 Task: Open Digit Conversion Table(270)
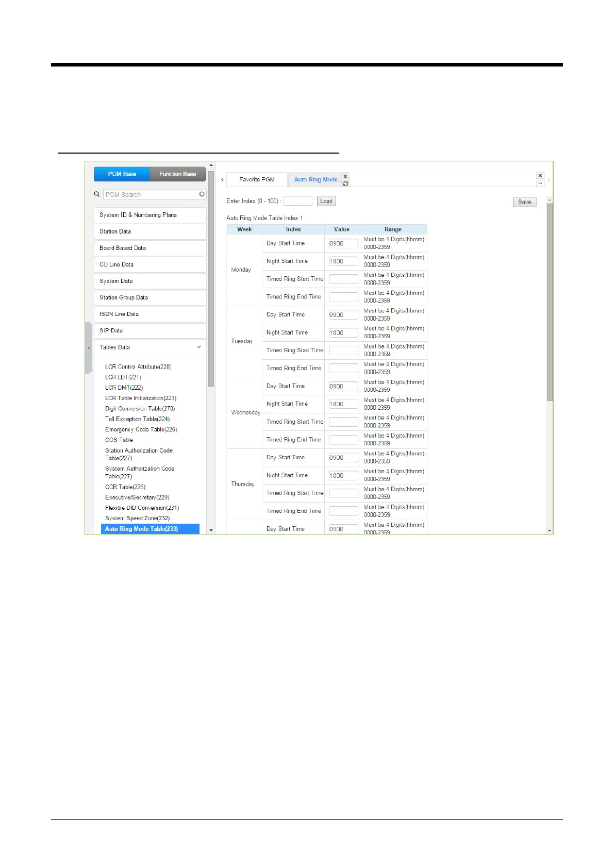tap(140, 409)
